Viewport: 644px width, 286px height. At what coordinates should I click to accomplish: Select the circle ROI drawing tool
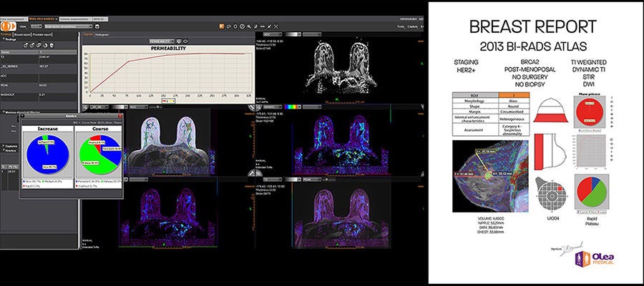pos(235,26)
